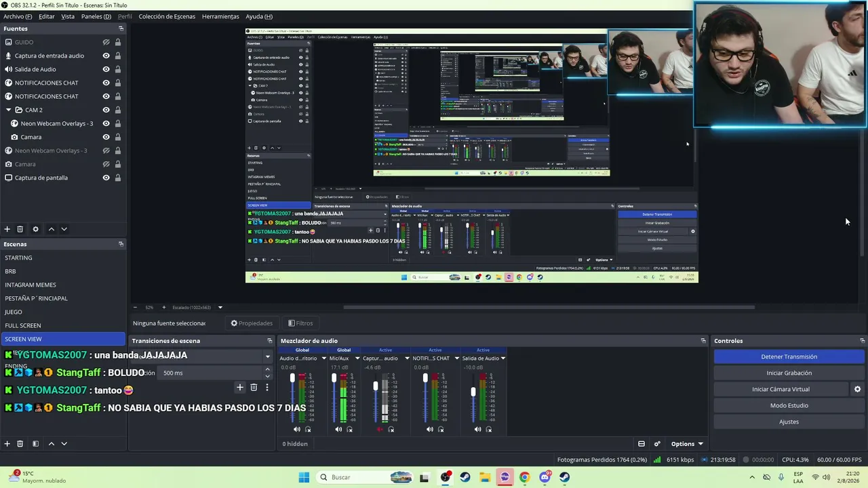Open the scene transition type dropdown
This screenshot has width=868, height=488.
tap(267, 356)
